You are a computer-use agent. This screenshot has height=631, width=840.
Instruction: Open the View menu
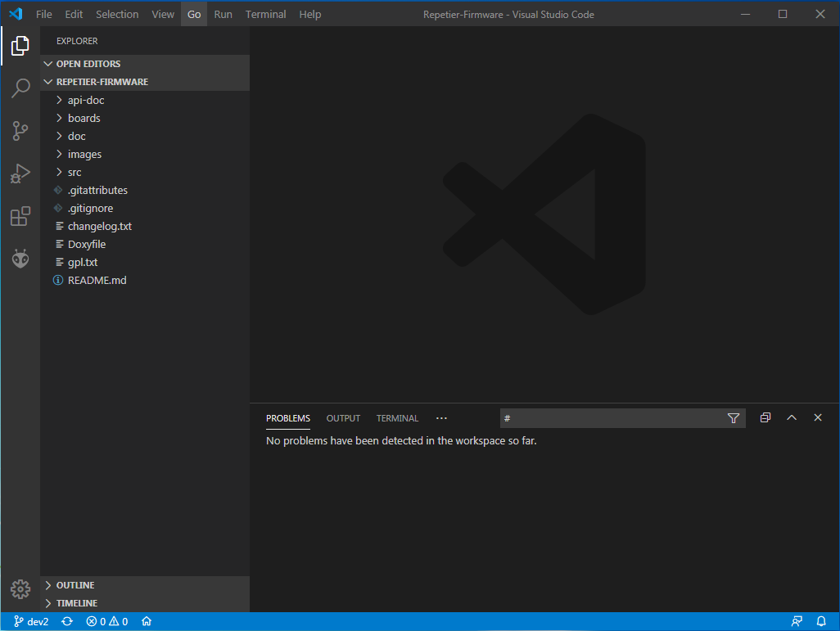click(163, 14)
